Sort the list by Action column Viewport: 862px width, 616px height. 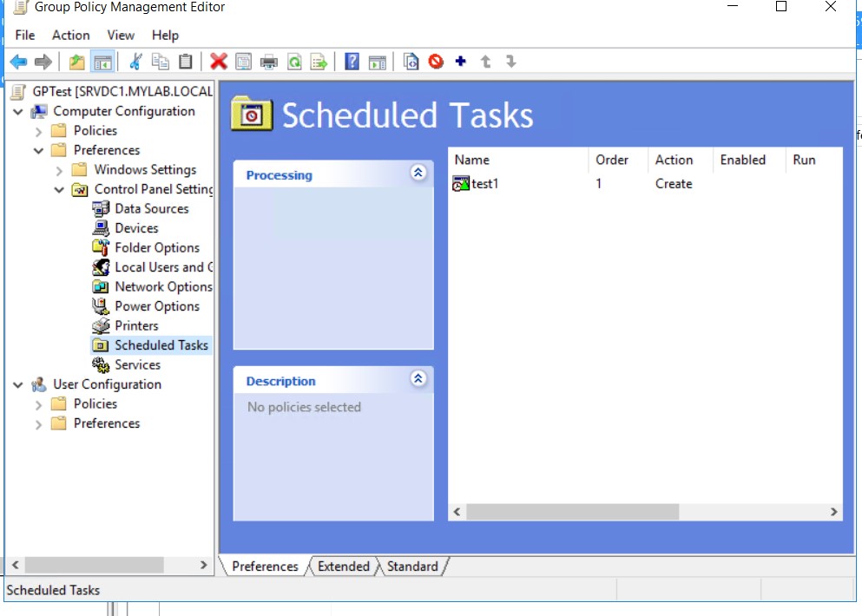tap(680, 160)
